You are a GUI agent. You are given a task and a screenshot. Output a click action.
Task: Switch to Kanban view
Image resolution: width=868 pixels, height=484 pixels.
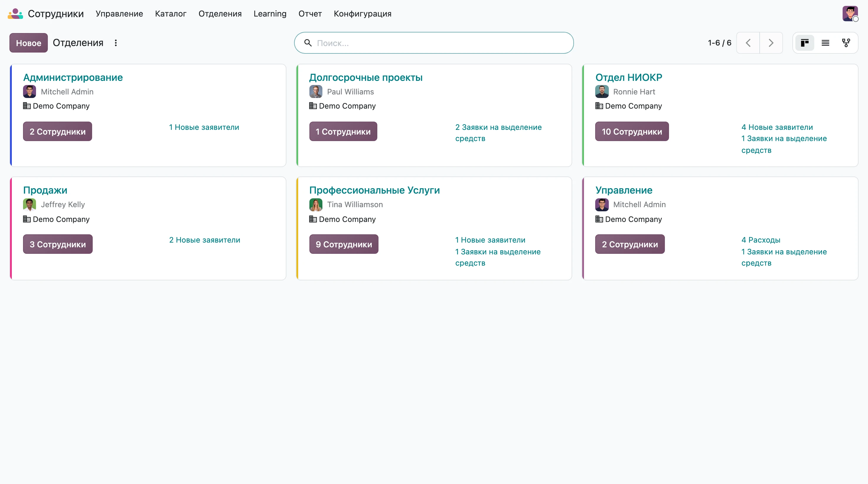pos(805,43)
